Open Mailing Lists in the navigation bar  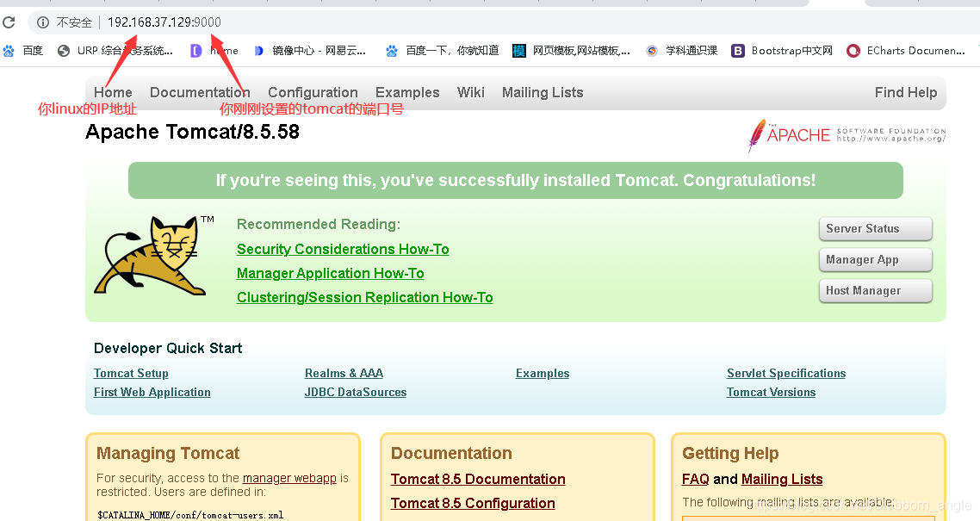[x=543, y=92]
